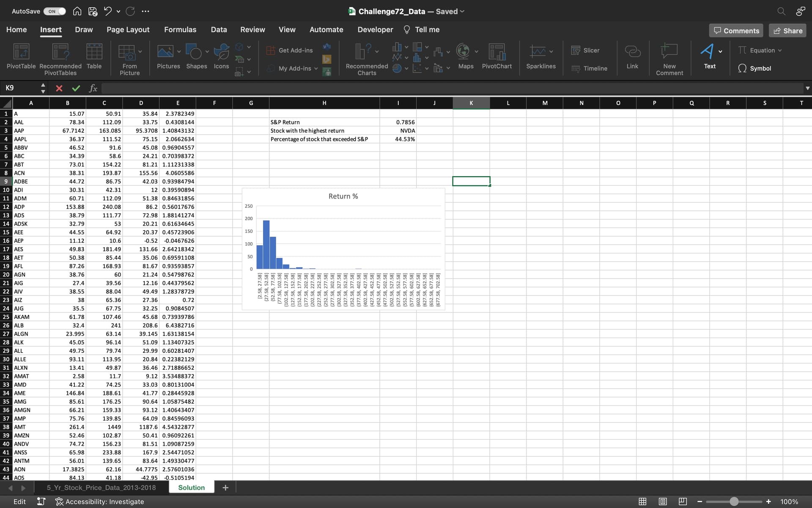Insert a Slicer
This screenshot has width=812, height=508.
click(x=585, y=50)
